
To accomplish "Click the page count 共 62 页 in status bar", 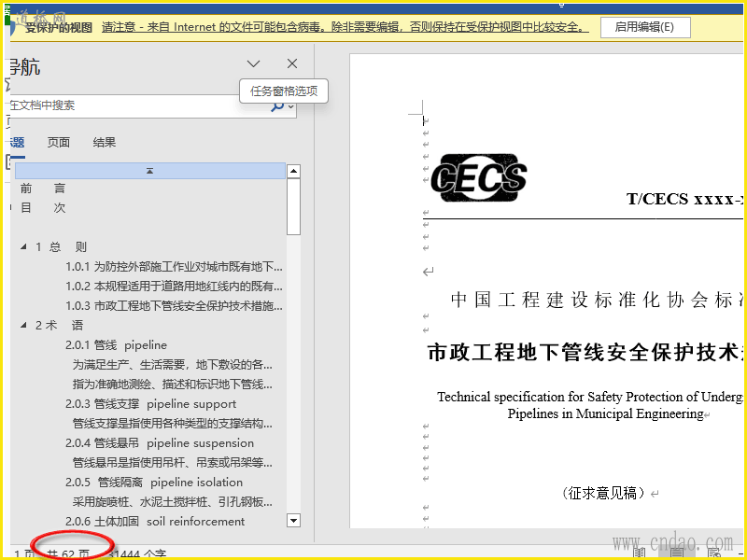I will pos(68,554).
